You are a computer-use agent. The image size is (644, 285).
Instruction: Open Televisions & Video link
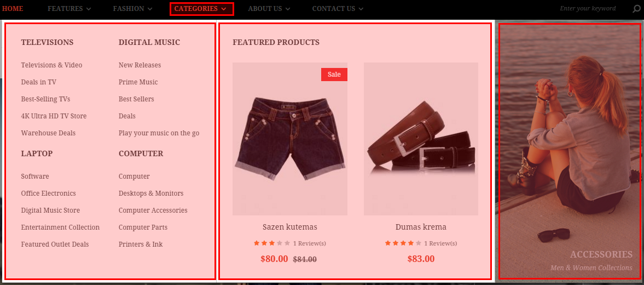coord(52,65)
